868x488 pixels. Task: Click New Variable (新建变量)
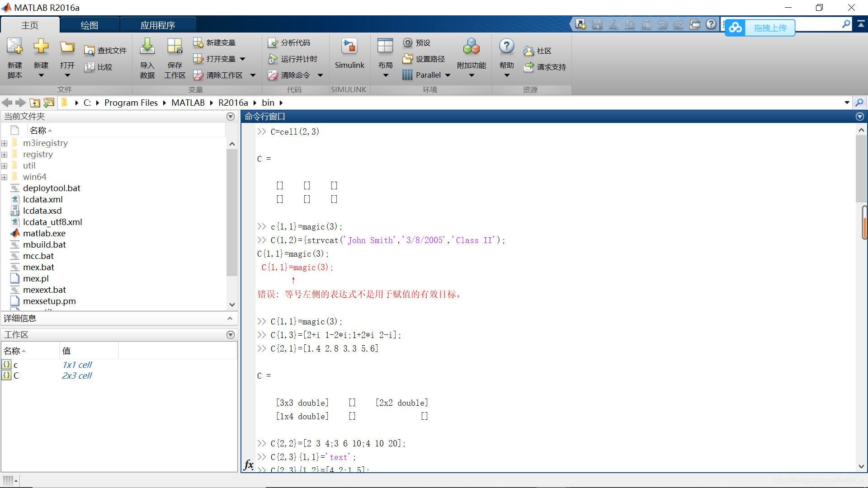[x=214, y=42]
